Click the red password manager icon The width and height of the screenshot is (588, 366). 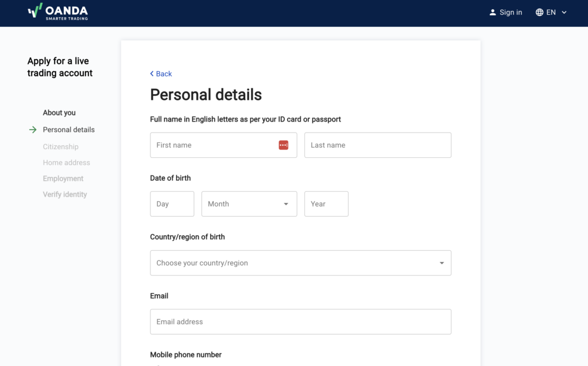tap(283, 145)
